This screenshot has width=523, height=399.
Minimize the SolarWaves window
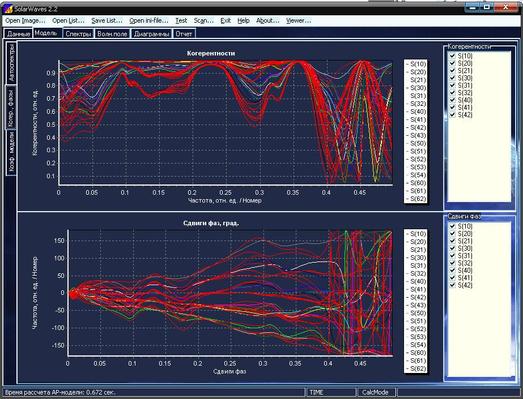pyautogui.click(x=473, y=7)
